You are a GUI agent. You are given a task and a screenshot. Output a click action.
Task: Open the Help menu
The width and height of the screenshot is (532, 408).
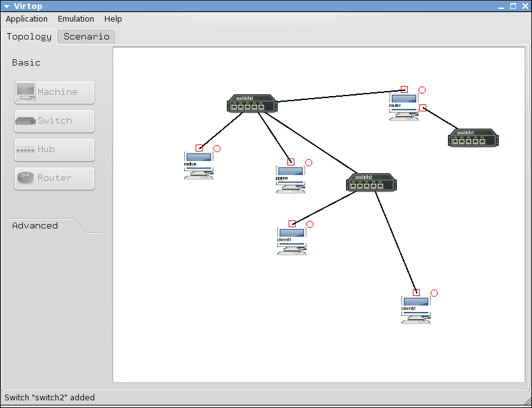coord(113,19)
